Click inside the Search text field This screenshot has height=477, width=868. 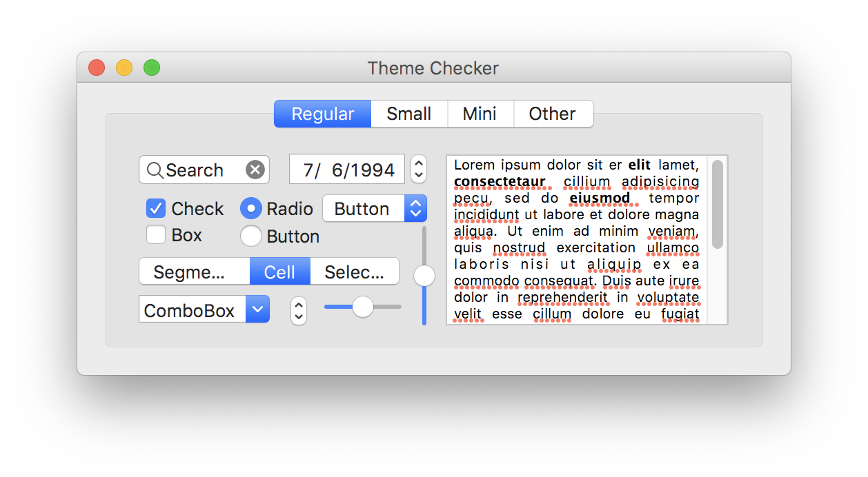point(204,170)
